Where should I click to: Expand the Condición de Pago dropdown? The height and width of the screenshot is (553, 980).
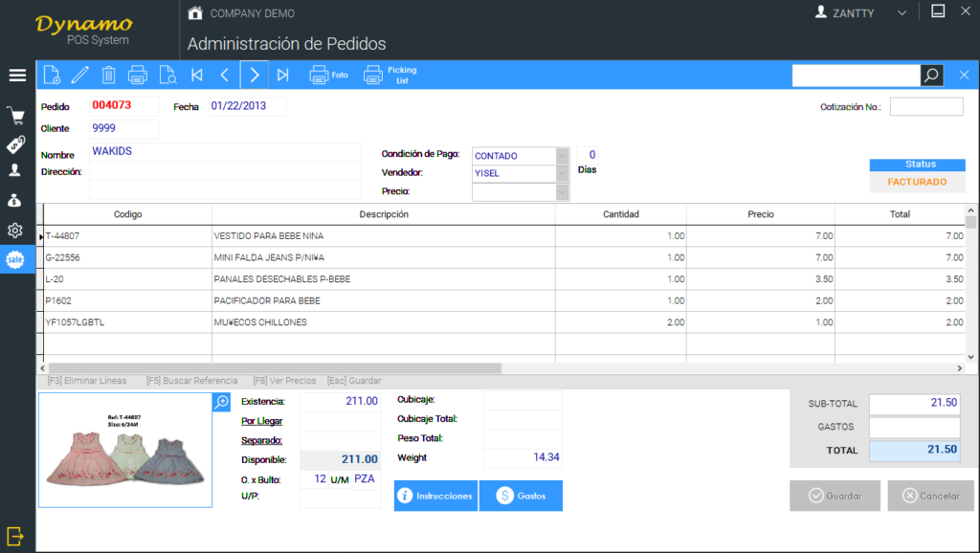pyautogui.click(x=562, y=155)
